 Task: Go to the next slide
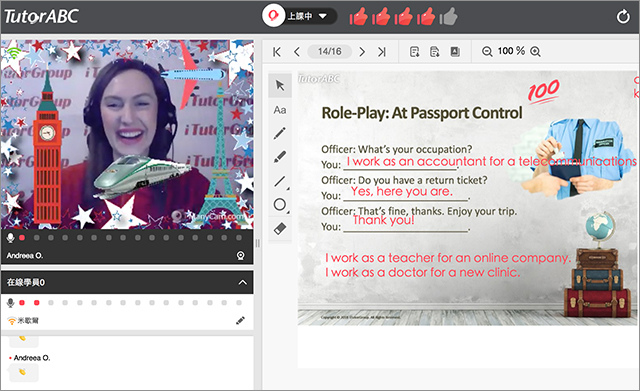pos(362,52)
